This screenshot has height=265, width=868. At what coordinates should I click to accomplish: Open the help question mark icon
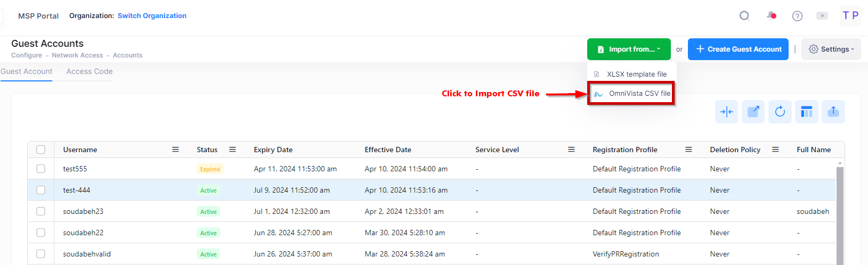point(797,16)
